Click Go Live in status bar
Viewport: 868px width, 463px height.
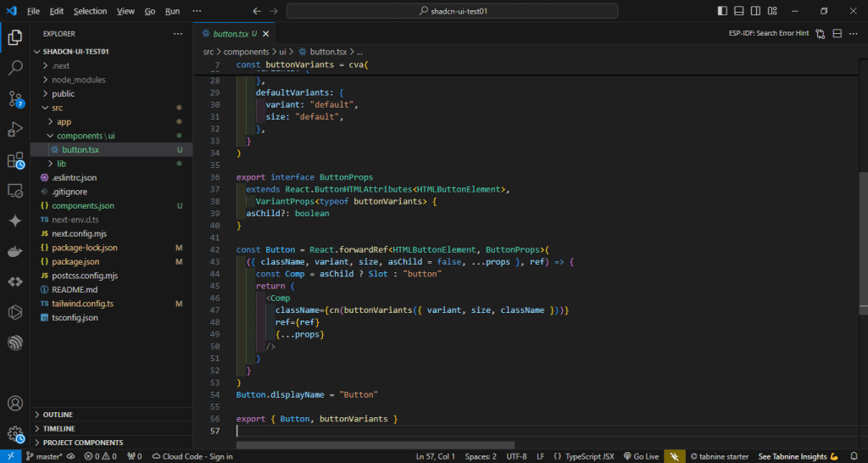click(x=641, y=456)
